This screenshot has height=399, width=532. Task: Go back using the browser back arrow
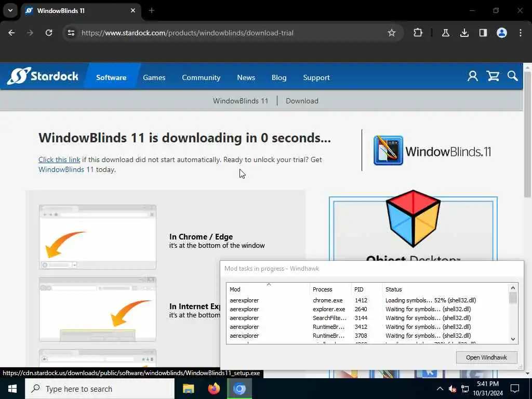[x=11, y=33]
